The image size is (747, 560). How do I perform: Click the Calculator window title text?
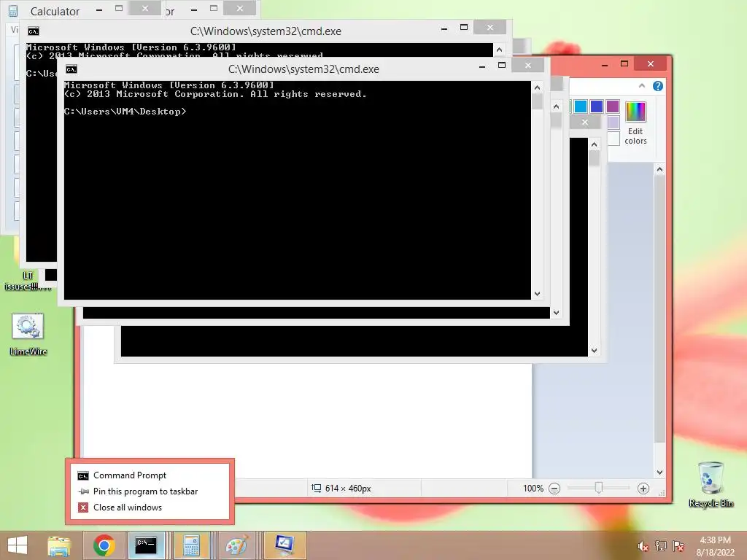pos(55,11)
